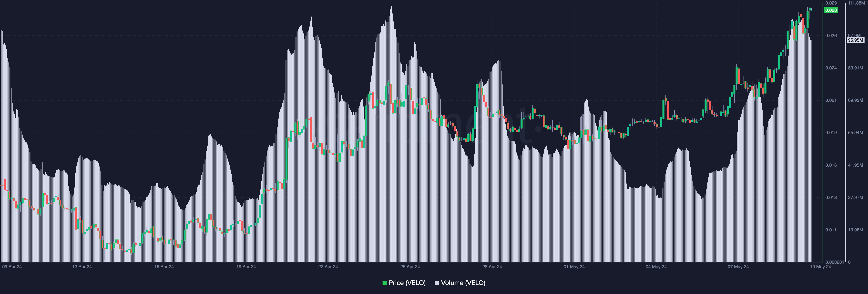
Task: Select the 01 May 24 date label
Action: tap(574, 267)
